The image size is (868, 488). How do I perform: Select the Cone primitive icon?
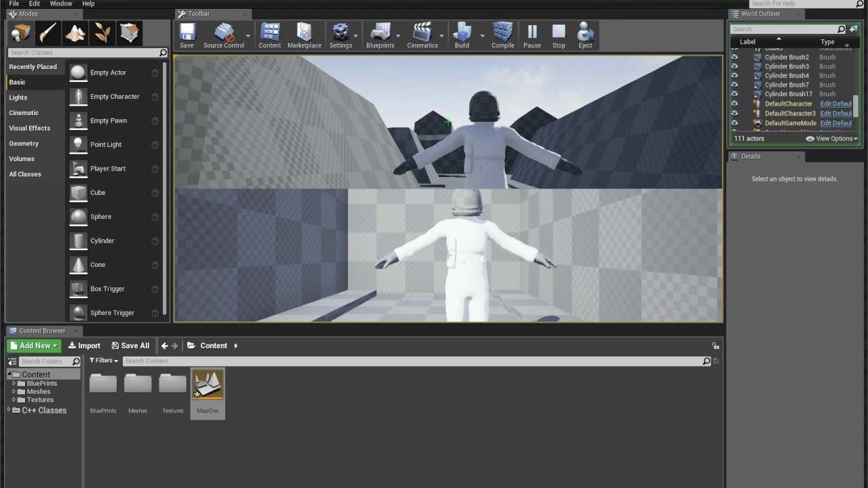pyautogui.click(x=79, y=264)
